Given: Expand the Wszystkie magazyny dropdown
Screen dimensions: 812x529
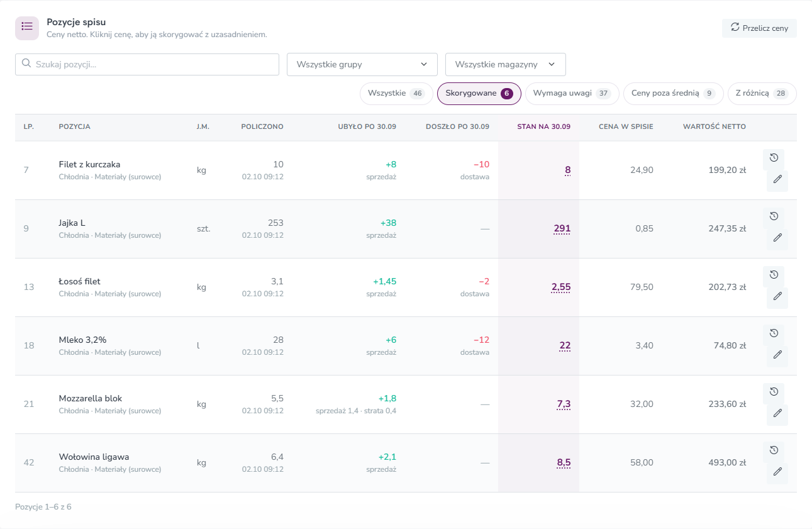Looking at the screenshot, I should (506, 64).
